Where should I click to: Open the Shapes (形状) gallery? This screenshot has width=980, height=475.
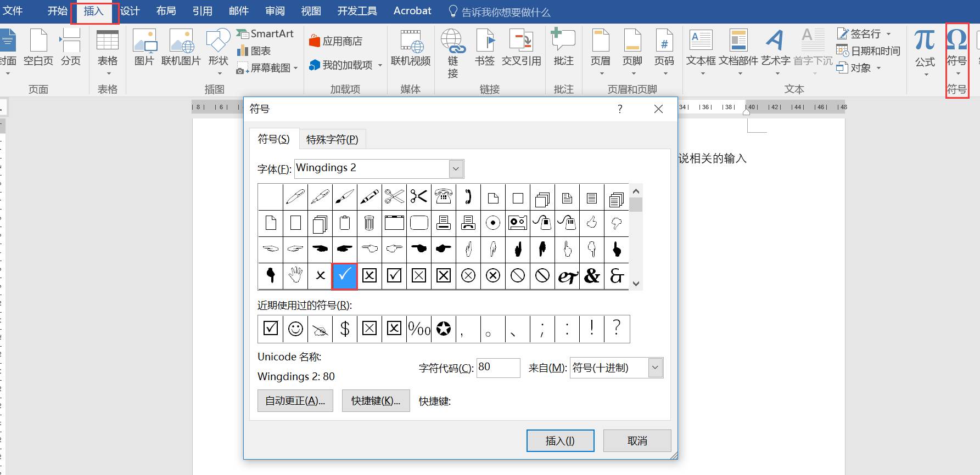[x=218, y=53]
